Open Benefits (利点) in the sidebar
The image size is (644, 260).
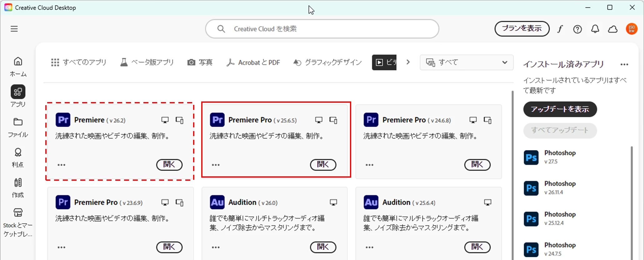pos(18,158)
